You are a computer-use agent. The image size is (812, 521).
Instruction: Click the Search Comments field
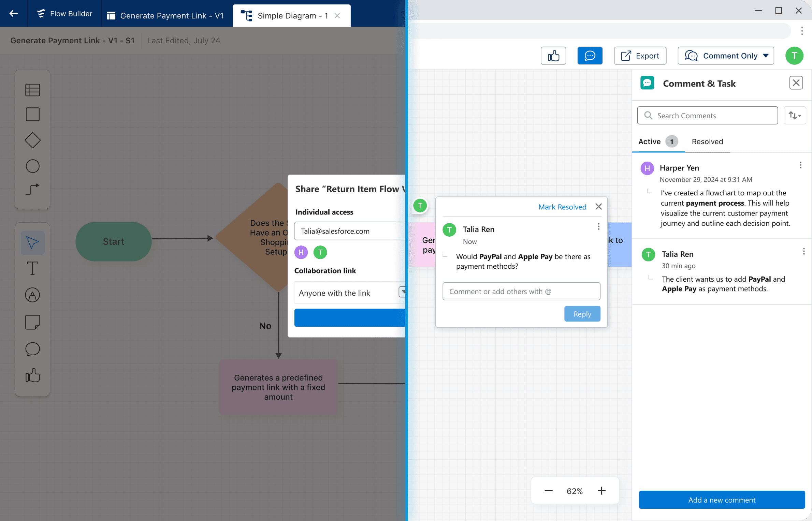click(707, 116)
